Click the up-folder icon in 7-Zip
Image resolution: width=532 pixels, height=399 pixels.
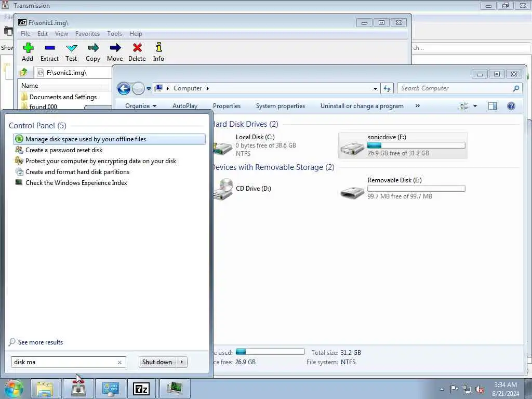pos(24,72)
